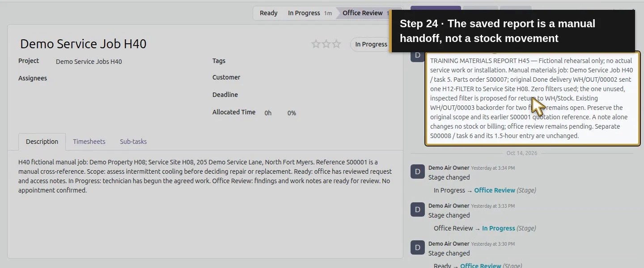Image resolution: width=644 pixels, height=268 pixels.
Task: Click Demo Air Owner name at 3:30 PM
Action: point(449,244)
